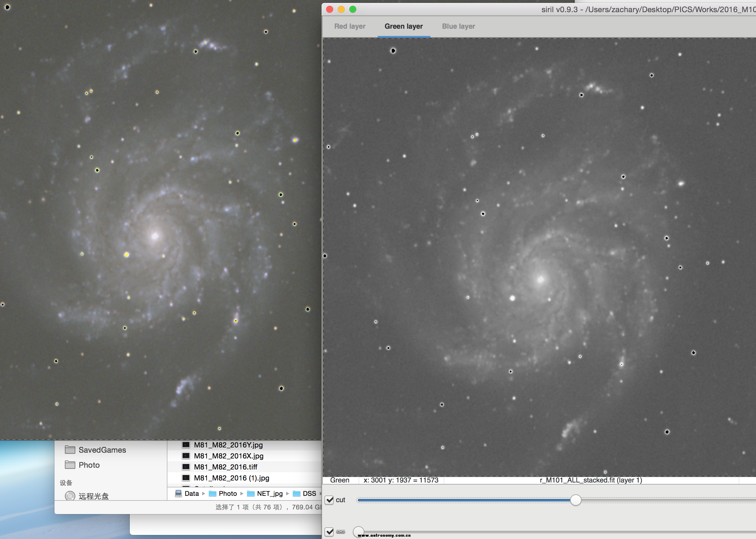Viewport: 756px width, 539px height.
Task: Maximize Siril window with green button
Action: pyautogui.click(x=353, y=9)
